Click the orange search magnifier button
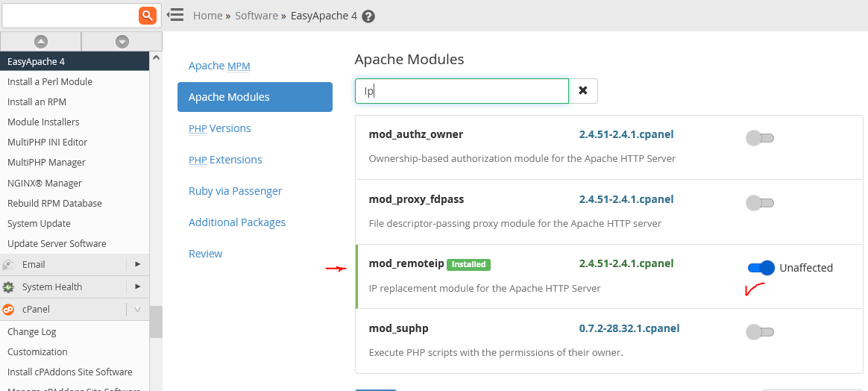Screen dimensions: 868x391 point(147,16)
